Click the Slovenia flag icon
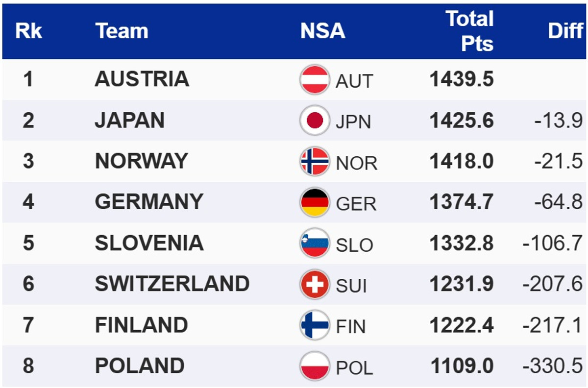The height and width of the screenshot is (388, 588). pos(315,243)
